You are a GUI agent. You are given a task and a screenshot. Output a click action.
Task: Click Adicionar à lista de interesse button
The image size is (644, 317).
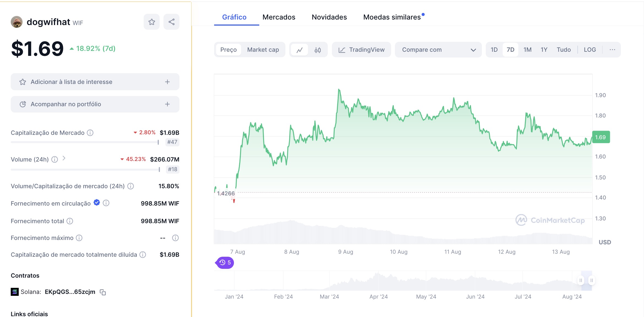[95, 82]
